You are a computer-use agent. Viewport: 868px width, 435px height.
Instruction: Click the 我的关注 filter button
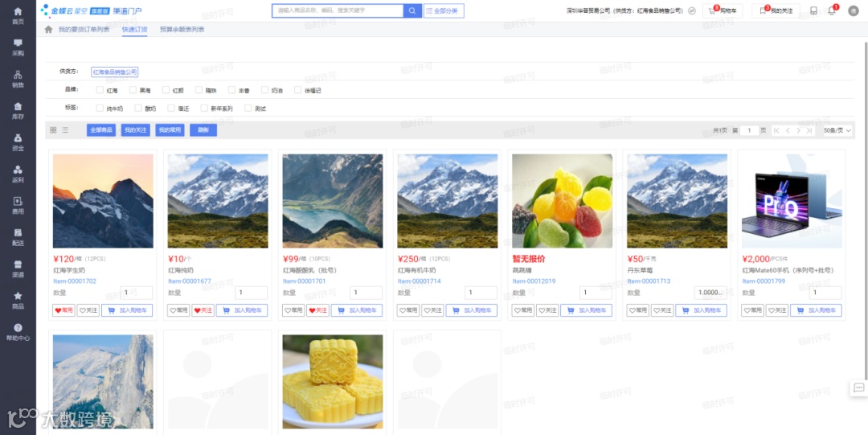pyautogui.click(x=136, y=130)
